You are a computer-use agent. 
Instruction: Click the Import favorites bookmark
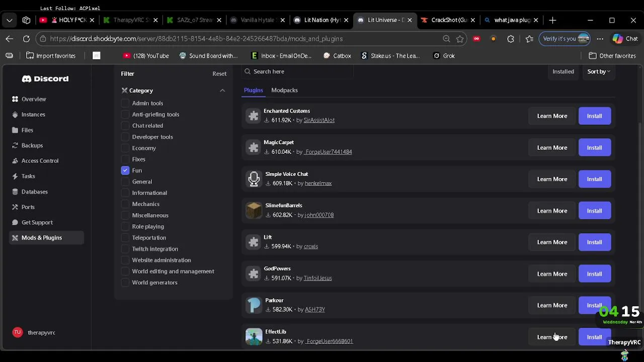click(51, 56)
